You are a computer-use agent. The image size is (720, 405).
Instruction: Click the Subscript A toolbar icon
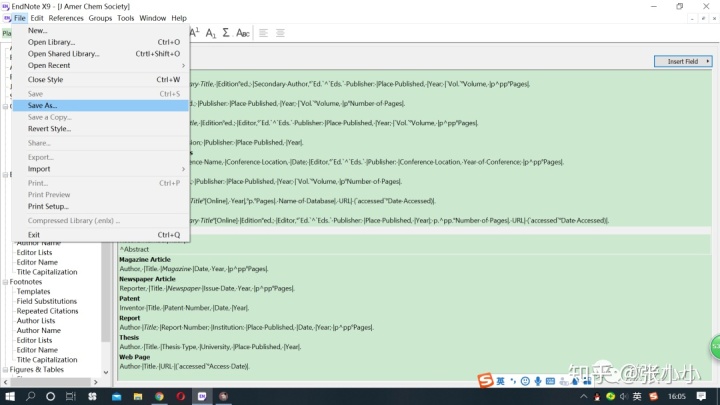[x=210, y=33]
